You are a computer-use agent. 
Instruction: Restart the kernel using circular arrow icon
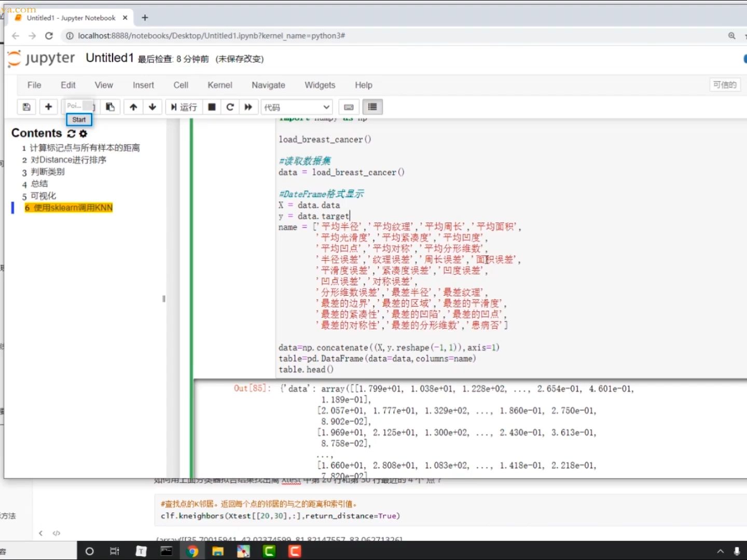click(230, 107)
